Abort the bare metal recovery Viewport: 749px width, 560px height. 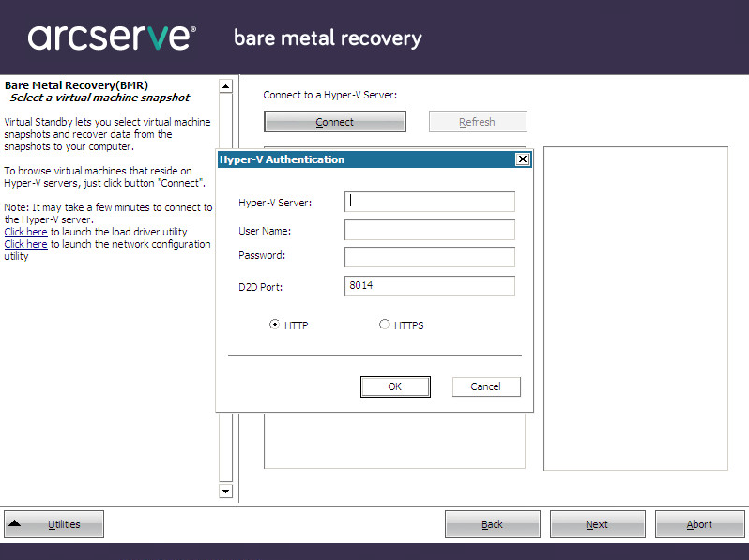700,524
